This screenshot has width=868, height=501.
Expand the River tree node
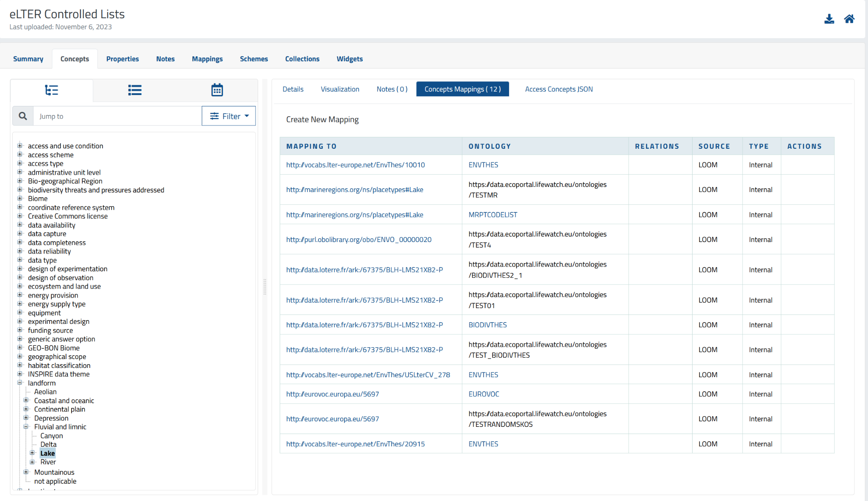[x=33, y=462]
